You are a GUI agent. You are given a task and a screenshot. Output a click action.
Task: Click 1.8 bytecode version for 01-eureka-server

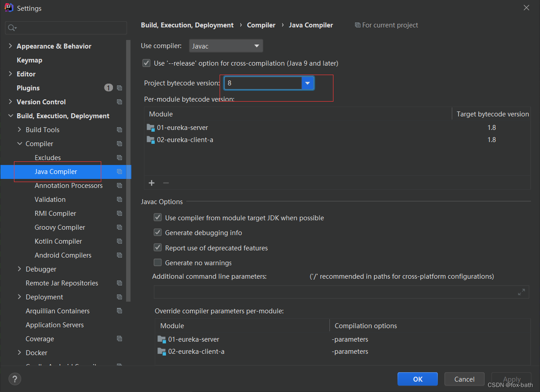491,128
